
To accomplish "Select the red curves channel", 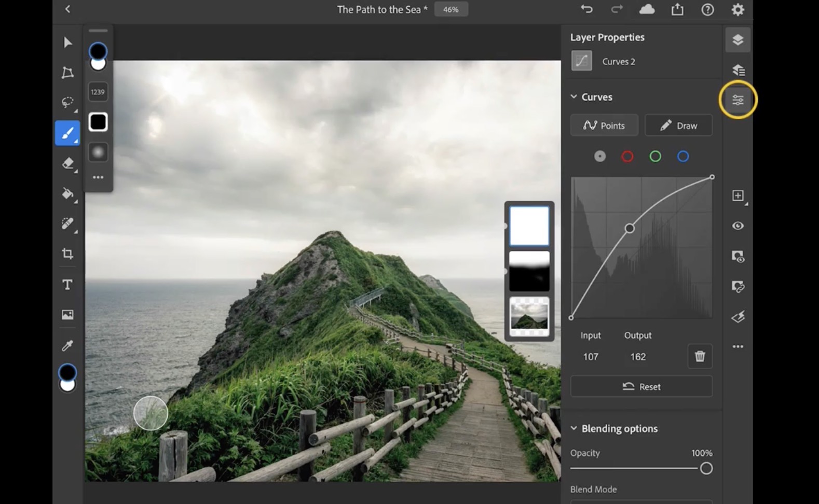I will coord(627,156).
